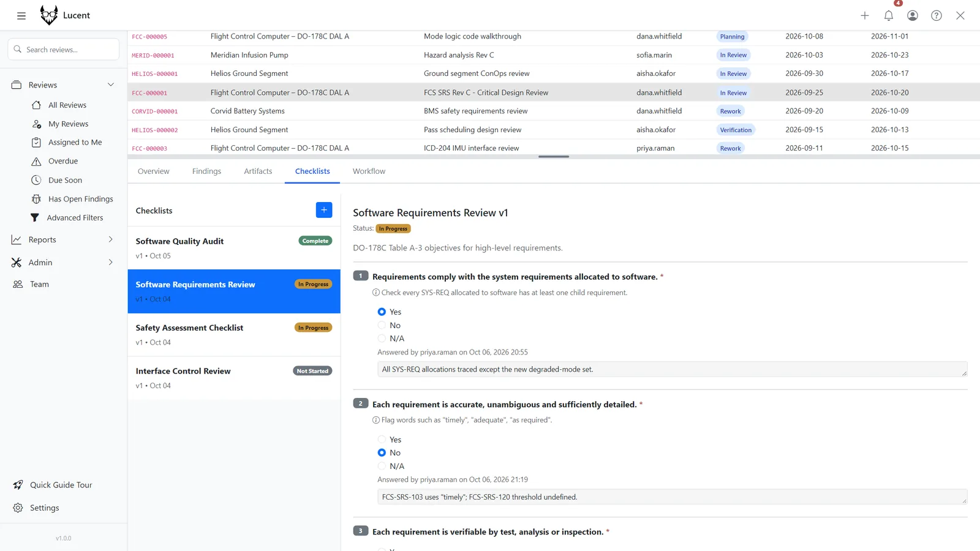Viewport: 980px width, 551px height.
Task: Click the plus icon in top bar
Action: pyautogui.click(x=865, y=16)
